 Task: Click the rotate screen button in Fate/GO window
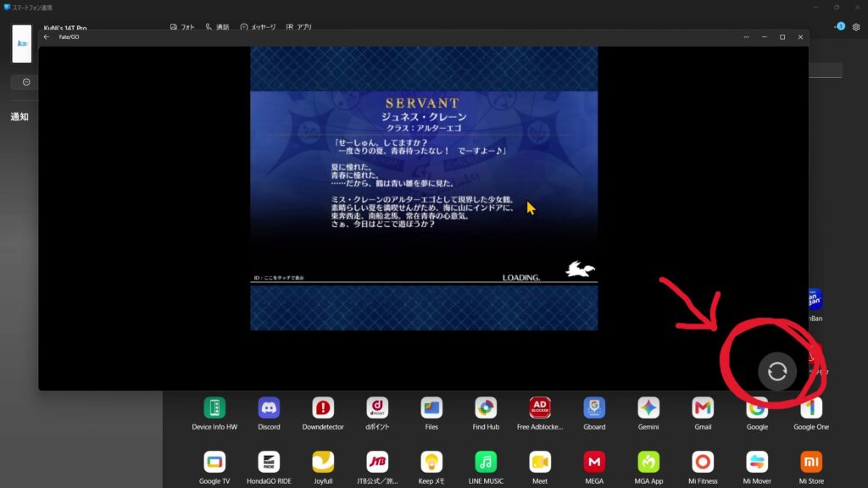[777, 371]
